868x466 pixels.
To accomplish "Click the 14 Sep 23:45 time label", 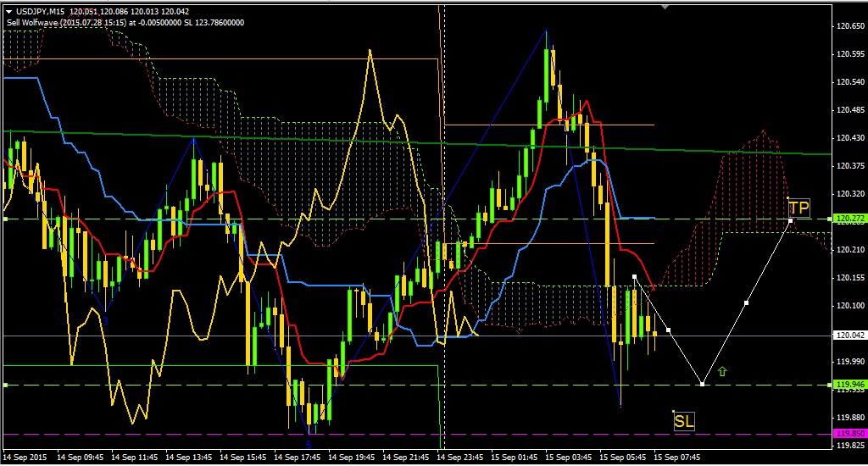I will (x=460, y=458).
